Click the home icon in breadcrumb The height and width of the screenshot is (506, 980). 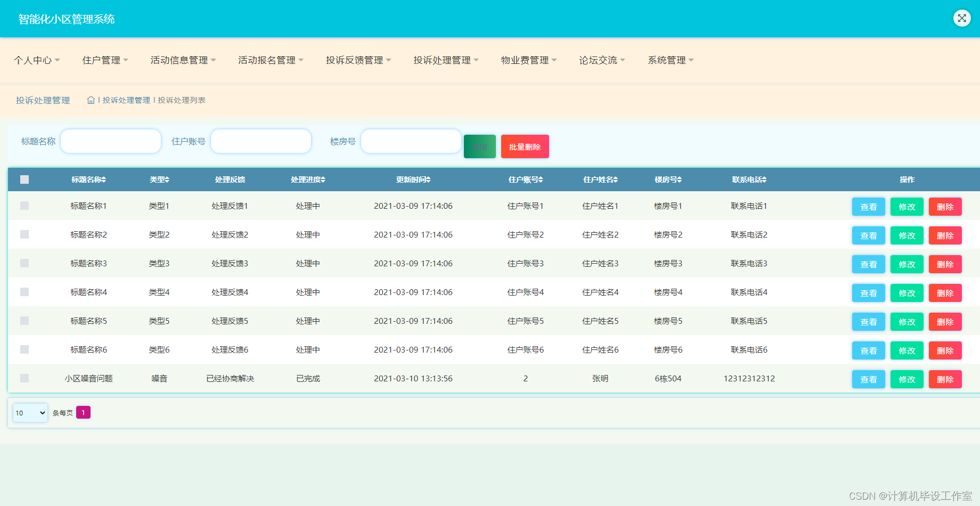click(91, 100)
